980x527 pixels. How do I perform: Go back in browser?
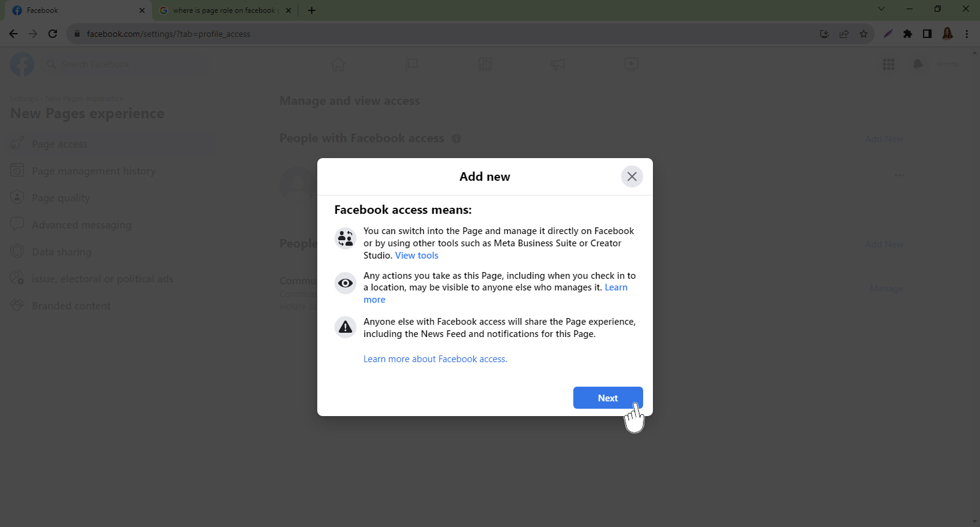tap(13, 34)
